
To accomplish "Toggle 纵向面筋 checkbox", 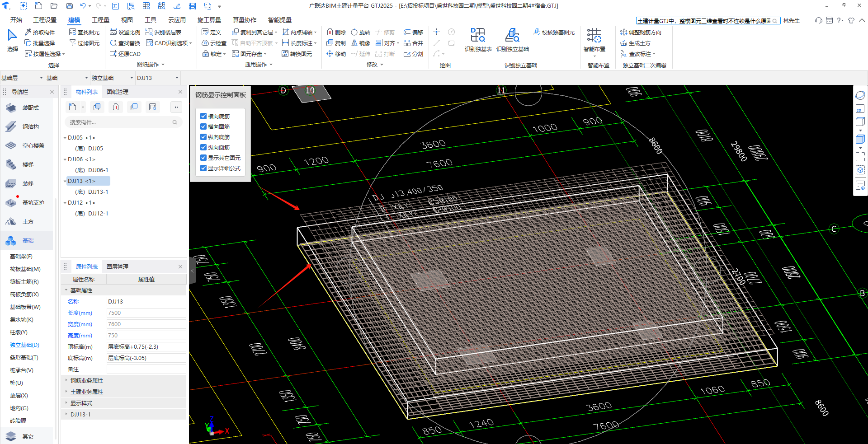I will pyautogui.click(x=203, y=147).
